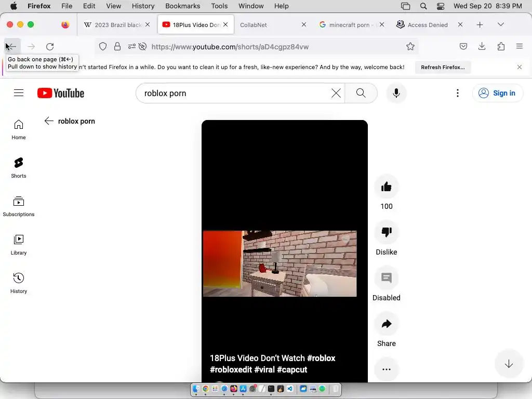Viewport: 532px width, 399px height.
Task: Click the #capcut hashtag link
Action: (292, 369)
